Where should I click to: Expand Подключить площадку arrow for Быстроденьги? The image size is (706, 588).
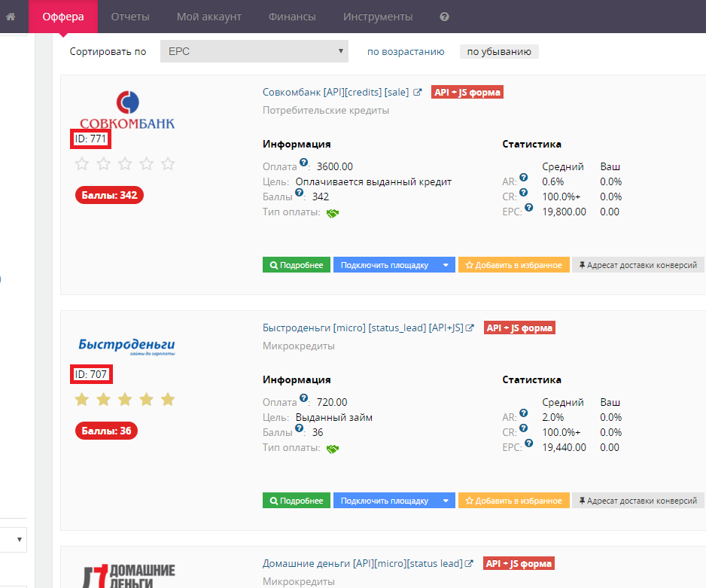[x=446, y=501]
